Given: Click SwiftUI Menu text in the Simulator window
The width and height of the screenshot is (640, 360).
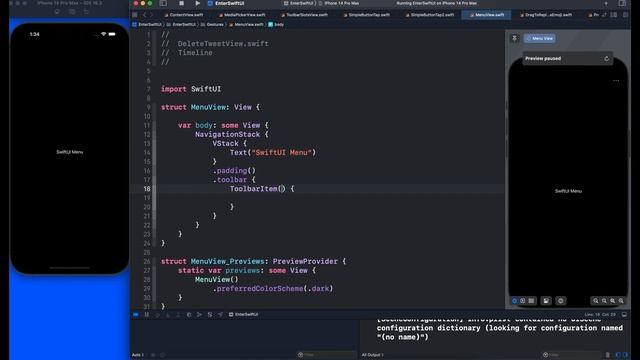Looking at the screenshot, I should click(x=70, y=152).
